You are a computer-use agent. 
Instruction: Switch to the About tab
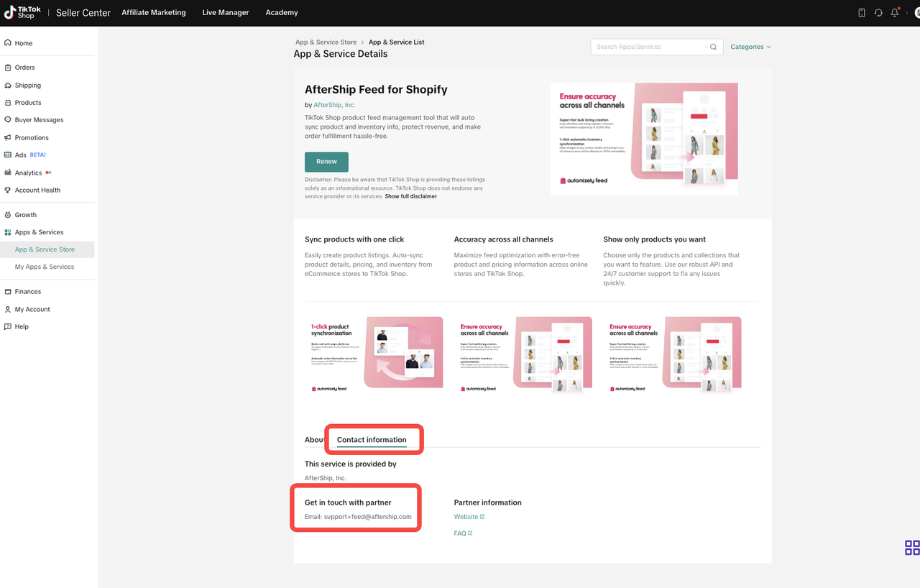pos(314,440)
